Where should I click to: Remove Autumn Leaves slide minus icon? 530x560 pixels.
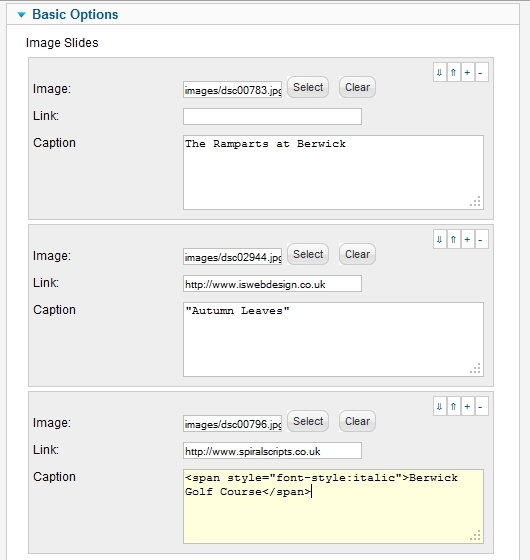coord(481,239)
